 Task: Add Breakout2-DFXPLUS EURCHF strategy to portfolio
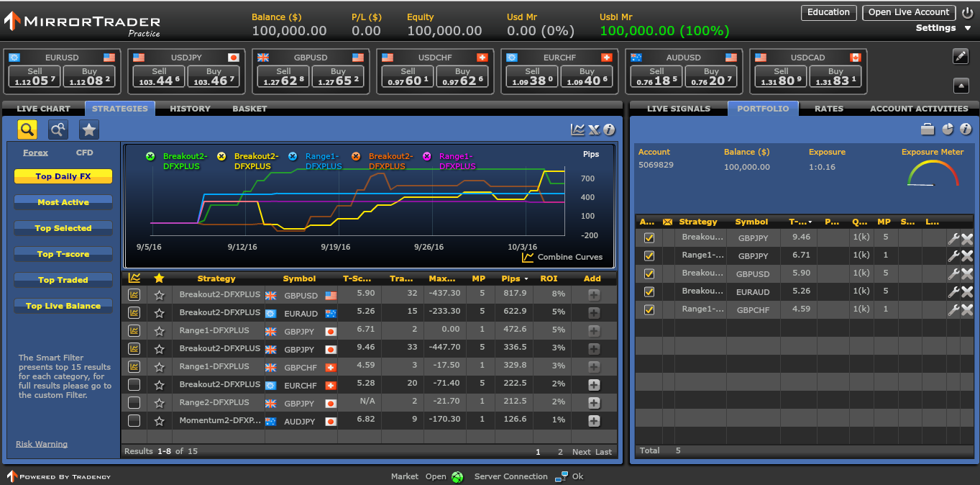pos(594,385)
